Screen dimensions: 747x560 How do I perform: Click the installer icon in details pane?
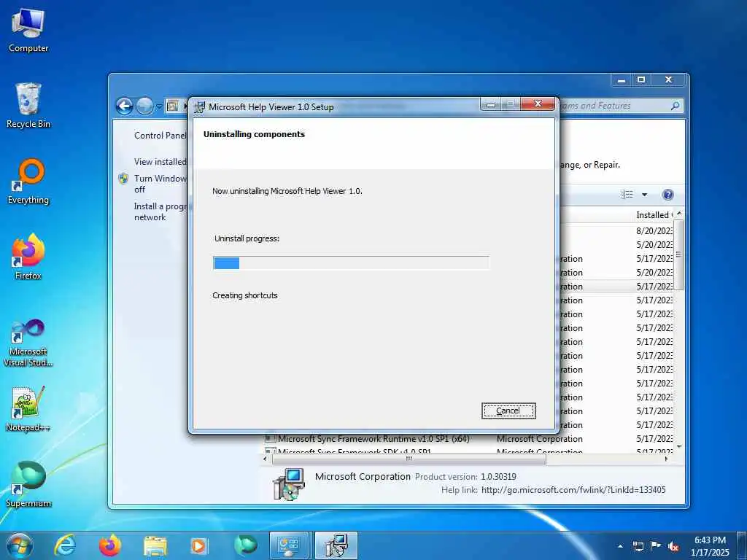coord(289,484)
